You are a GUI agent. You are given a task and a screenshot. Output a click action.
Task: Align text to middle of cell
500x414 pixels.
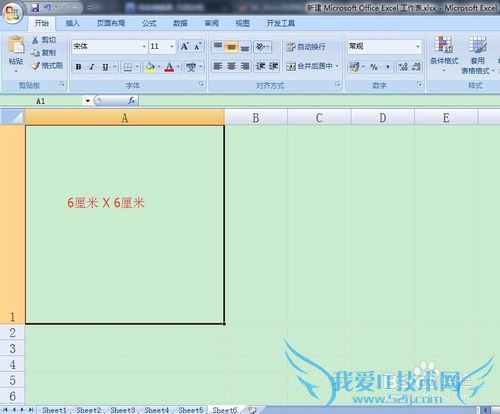coord(231,47)
